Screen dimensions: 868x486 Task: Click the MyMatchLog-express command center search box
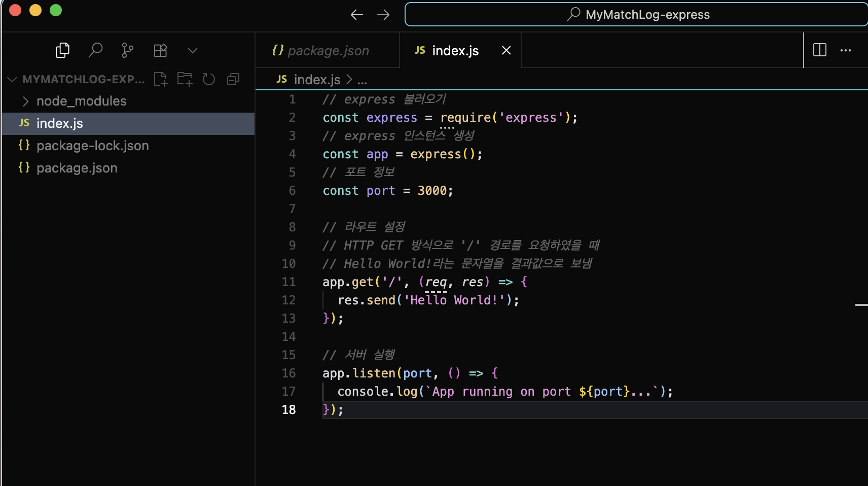[x=636, y=14]
